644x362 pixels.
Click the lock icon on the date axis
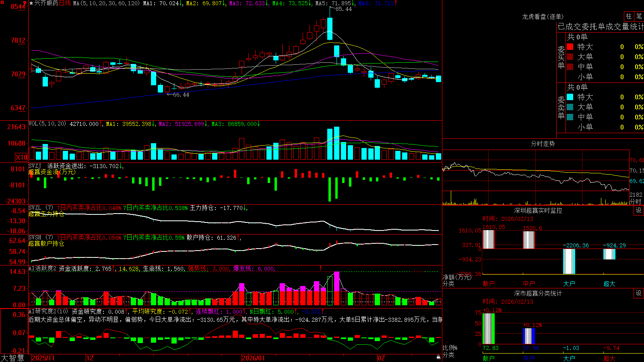click(439, 357)
